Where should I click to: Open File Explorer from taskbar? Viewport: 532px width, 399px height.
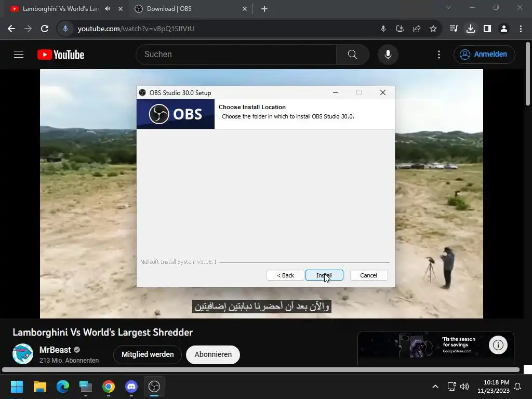39,387
